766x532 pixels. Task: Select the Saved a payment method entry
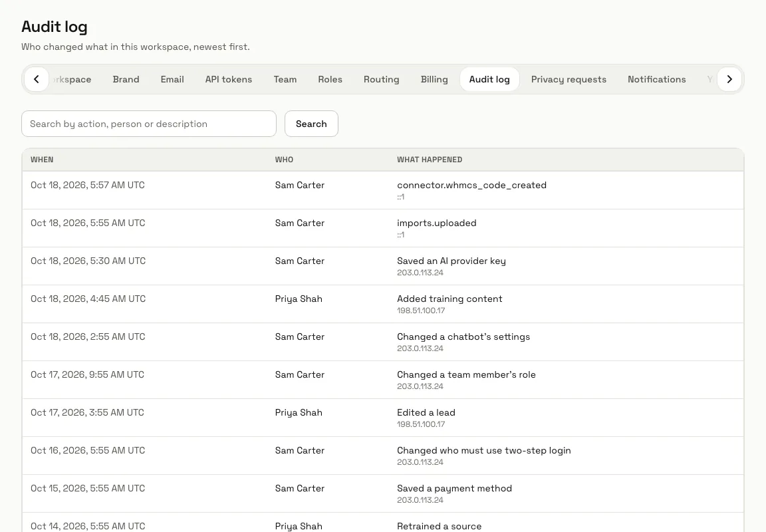(454, 489)
